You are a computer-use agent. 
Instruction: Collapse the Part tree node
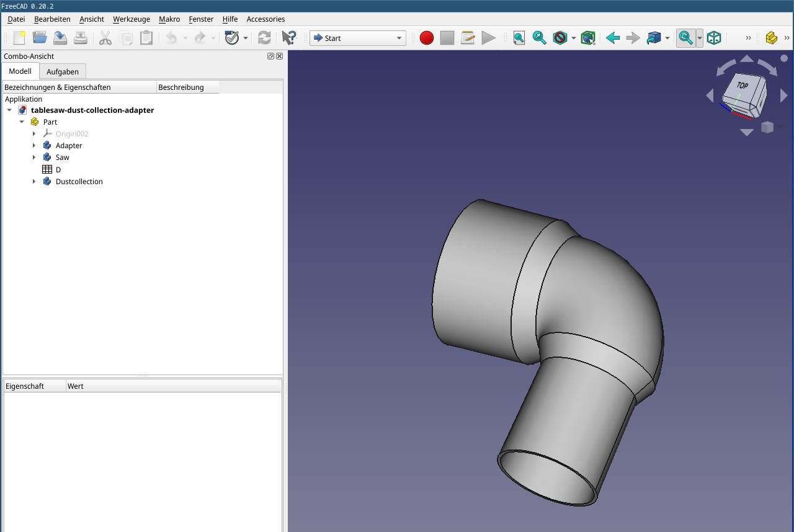[22, 122]
